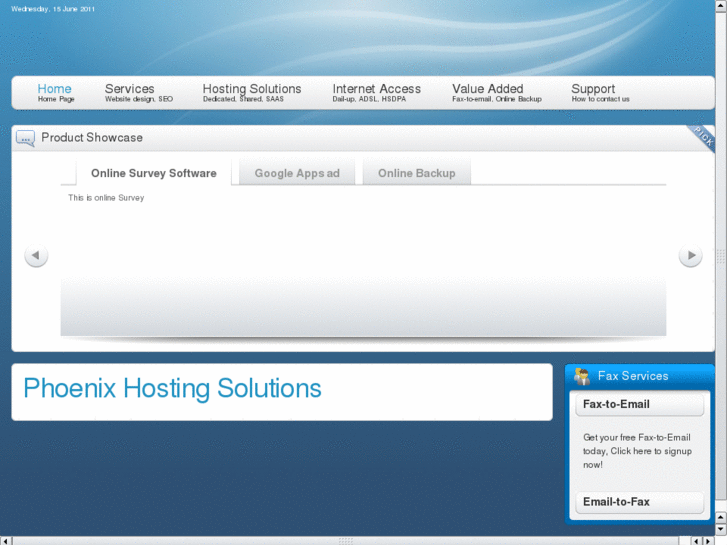Click the horizontal scrollbar right arrow
The height and width of the screenshot is (545, 727).
pyautogui.click(x=708, y=541)
